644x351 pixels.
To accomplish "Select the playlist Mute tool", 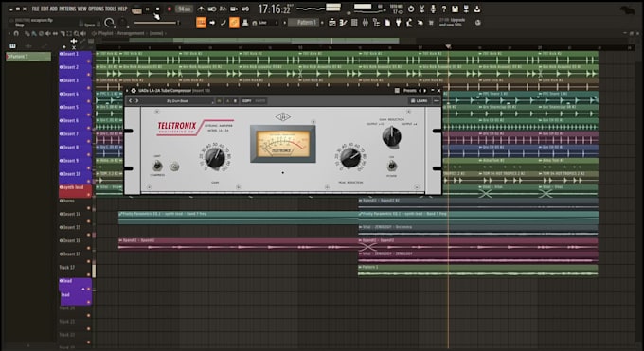I will click(47, 34).
